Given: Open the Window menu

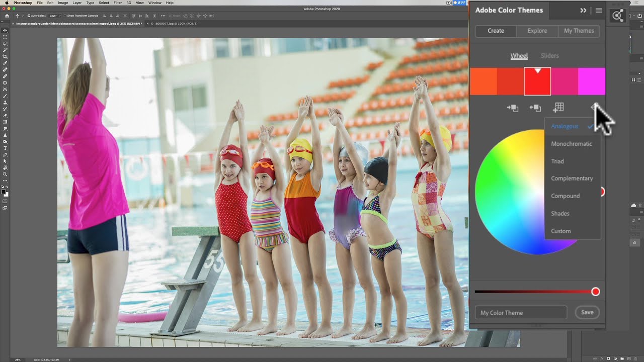Looking at the screenshot, I should point(155,3).
